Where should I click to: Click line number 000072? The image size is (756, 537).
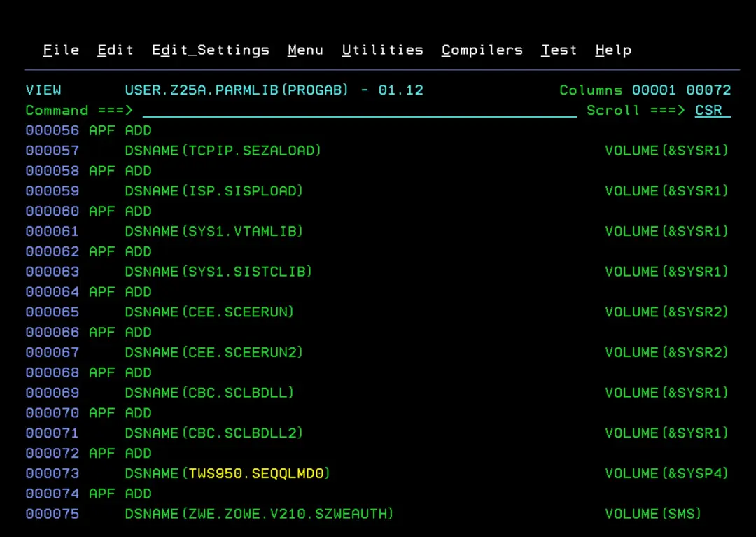coord(52,454)
